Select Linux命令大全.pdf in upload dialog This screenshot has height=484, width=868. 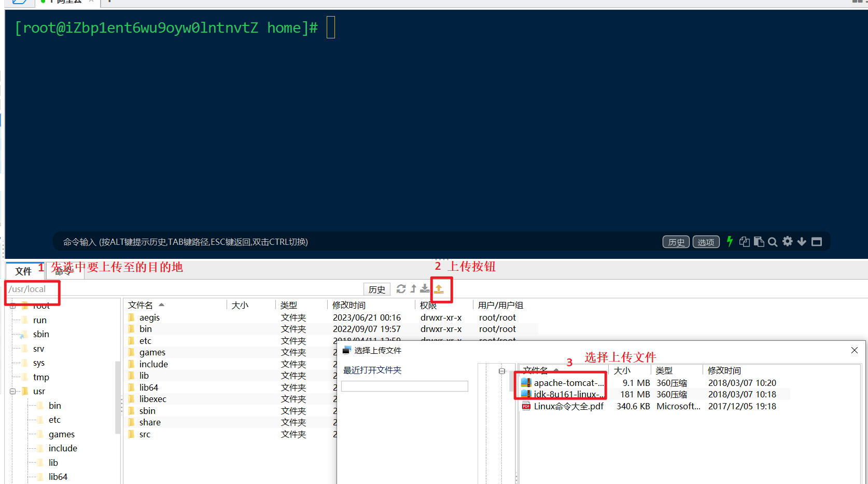[x=568, y=406]
